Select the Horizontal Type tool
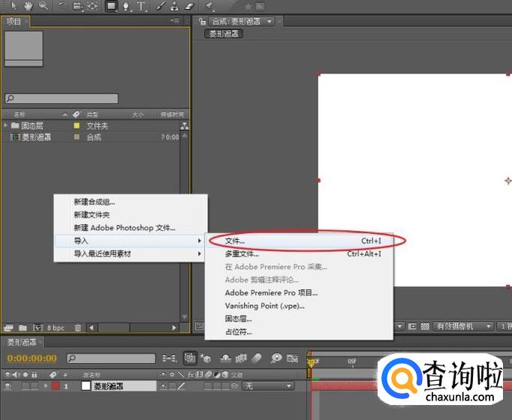 coord(141,6)
